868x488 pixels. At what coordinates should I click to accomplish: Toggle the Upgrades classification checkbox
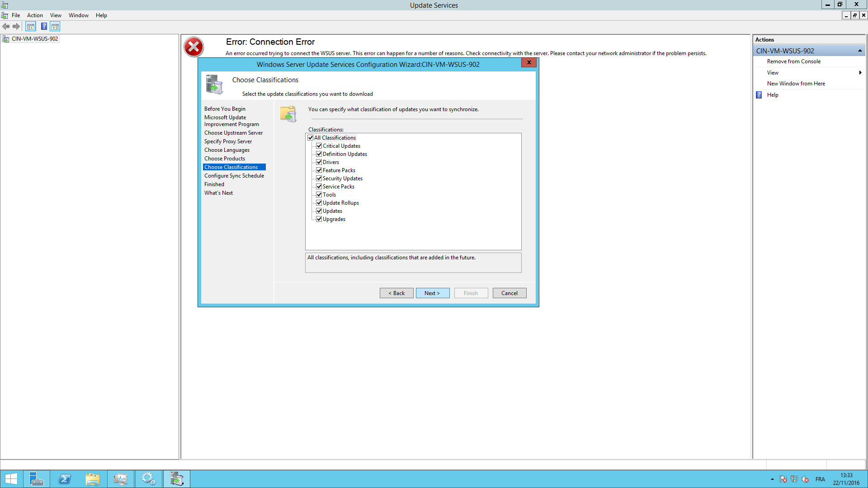pyautogui.click(x=319, y=219)
